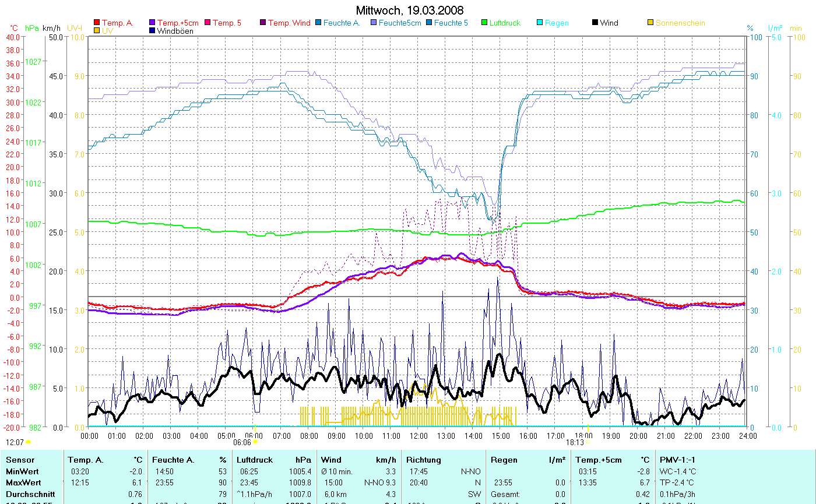
Task: Click the green Luftdruck legend marker
Action: (484, 23)
